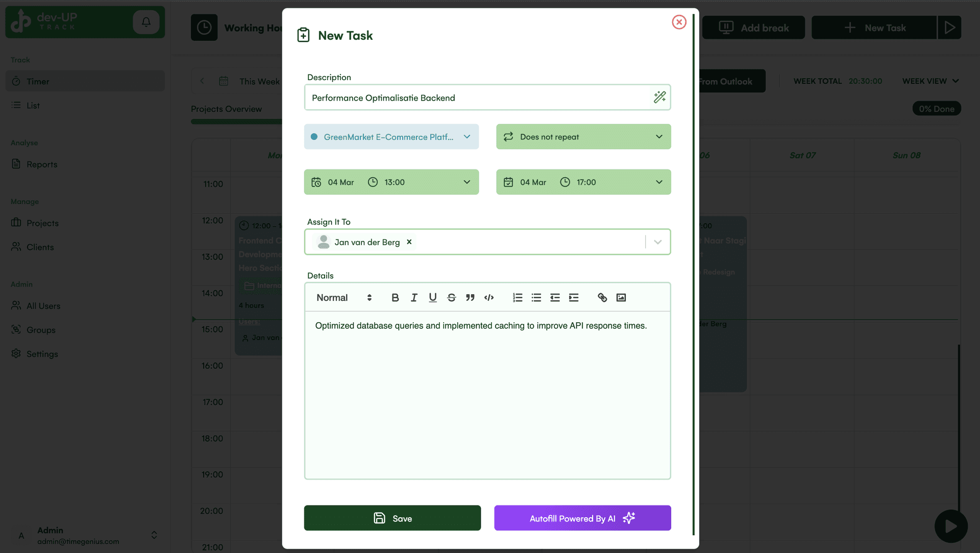
Task: Click the Save button
Action: point(392,518)
